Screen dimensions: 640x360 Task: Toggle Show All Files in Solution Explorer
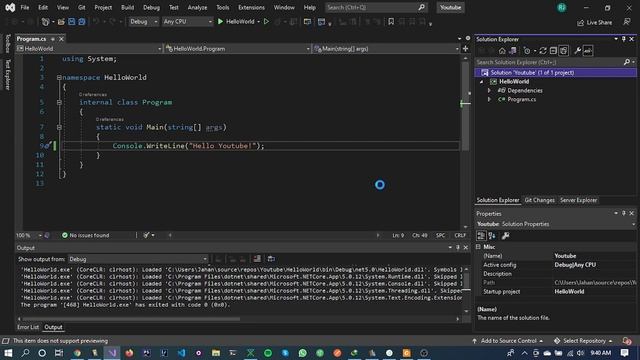click(x=563, y=51)
